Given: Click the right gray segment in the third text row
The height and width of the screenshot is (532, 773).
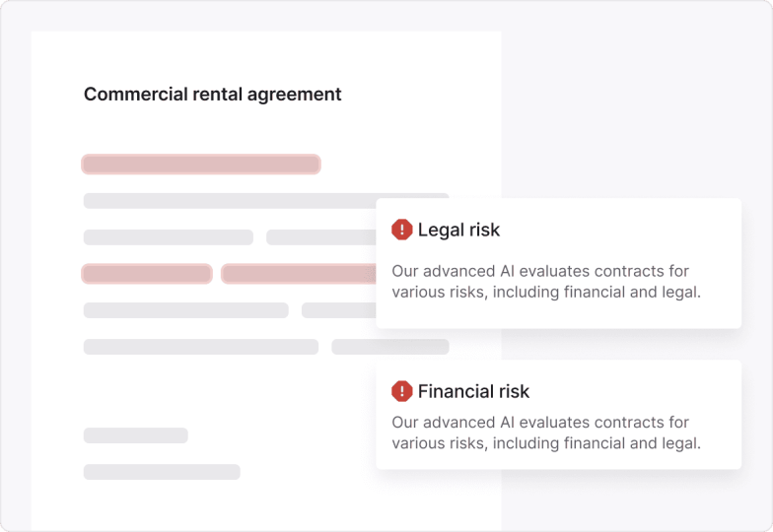Looking at the screenshot, I should tap(320, 237).
